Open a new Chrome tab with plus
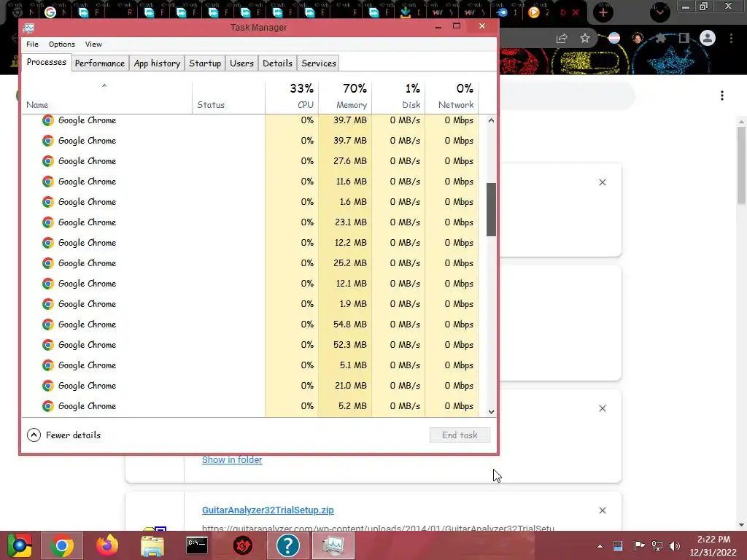 coord(603,12)
